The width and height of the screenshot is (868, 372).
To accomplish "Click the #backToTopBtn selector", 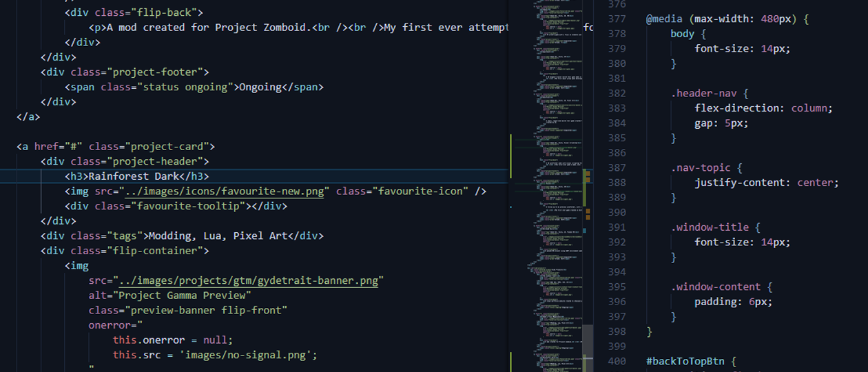I will pyautogui.click(x=685, y=361).
